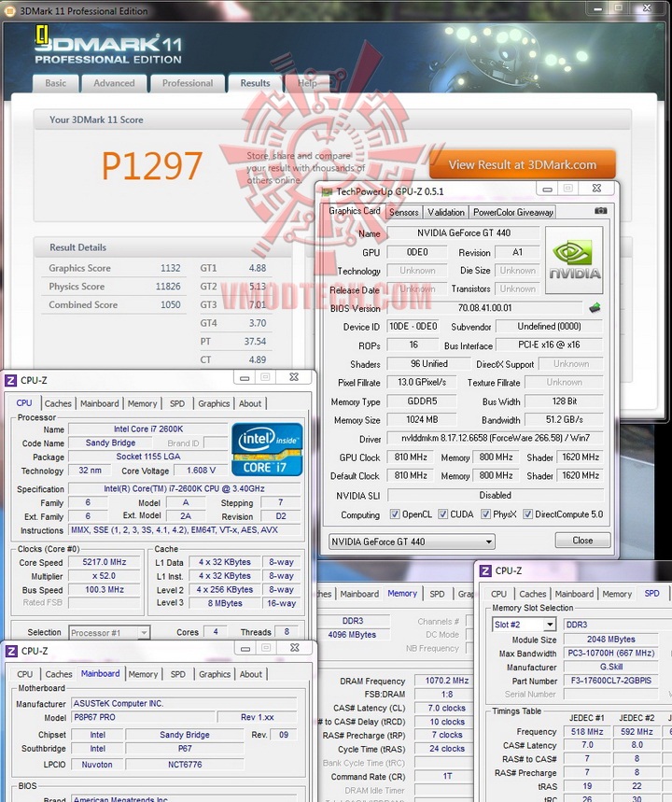Open the PowerColor Giveaway tab in GPU-Z

[513, 212]
